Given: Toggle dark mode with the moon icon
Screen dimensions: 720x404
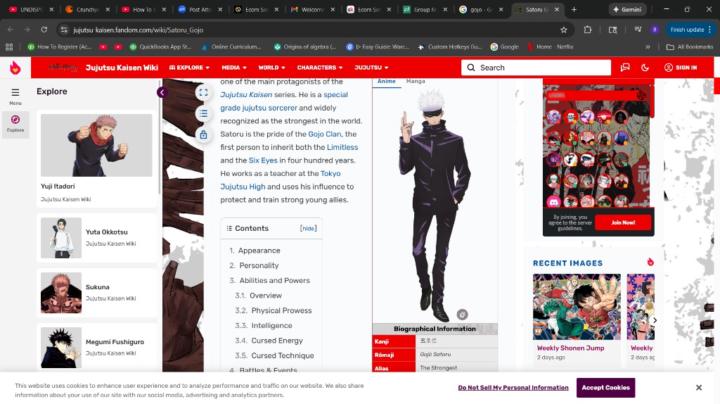Looking at the screenshot, I should (645, 67).
